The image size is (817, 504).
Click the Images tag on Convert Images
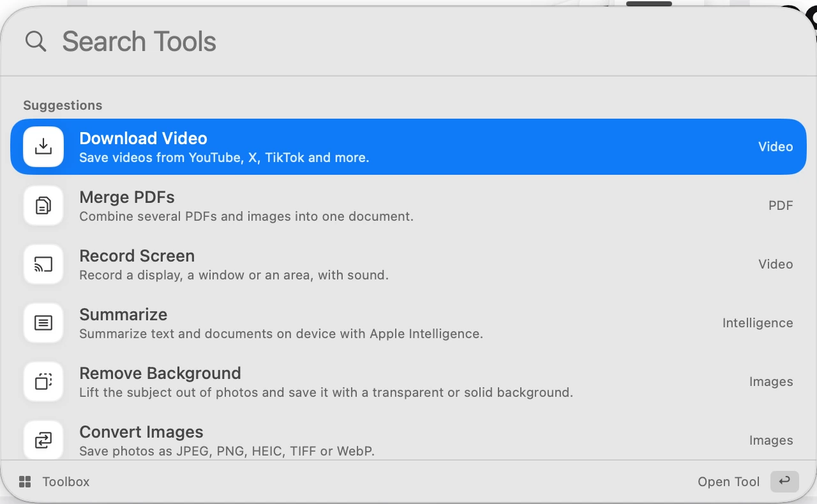771,440
